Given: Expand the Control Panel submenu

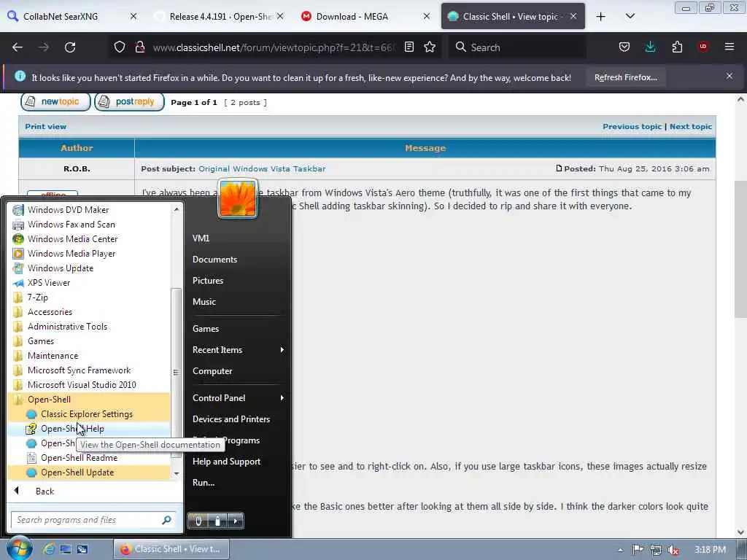Looking at the screenshot, I should (x=237, y=397).
